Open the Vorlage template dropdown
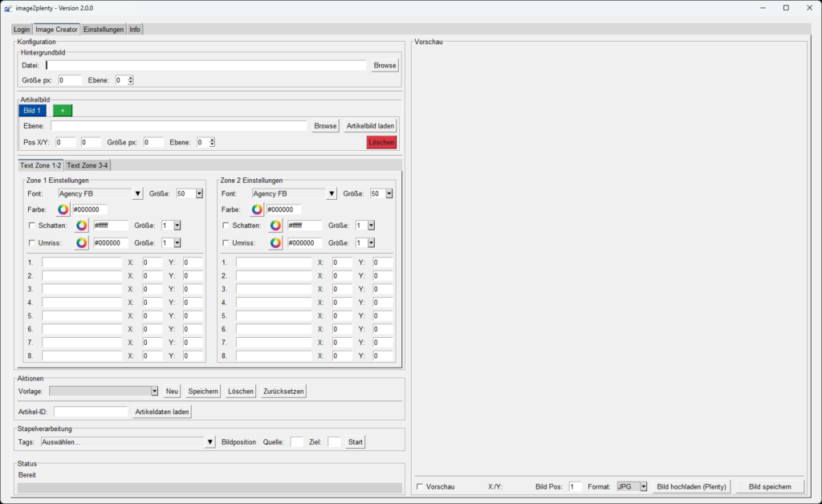The image size is (822, 504). point(154,392)
